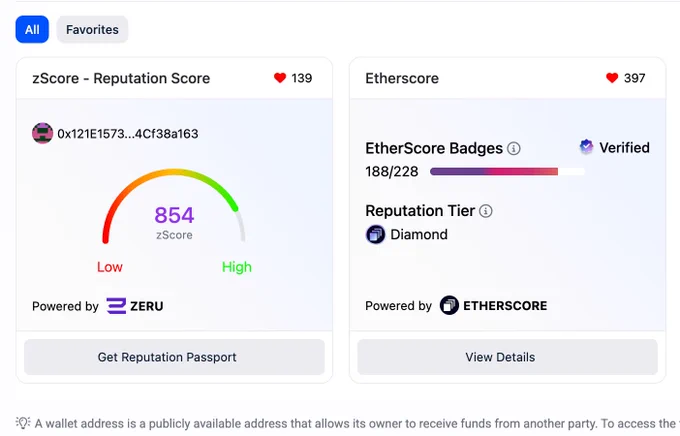The height and width of the screenshot is (436, 680).
Task: Click the info icon beside EtherScore Badges
Action: 514,149
